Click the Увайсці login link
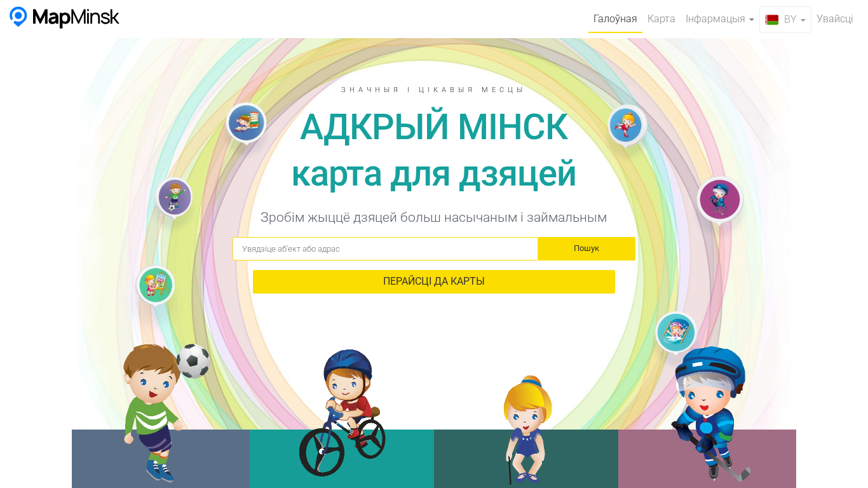This screenshot has width=868, height=488. tap(835, 19)
